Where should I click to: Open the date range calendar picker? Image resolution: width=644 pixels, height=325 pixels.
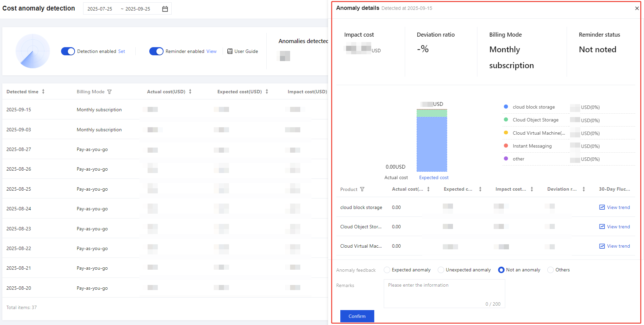165,9
